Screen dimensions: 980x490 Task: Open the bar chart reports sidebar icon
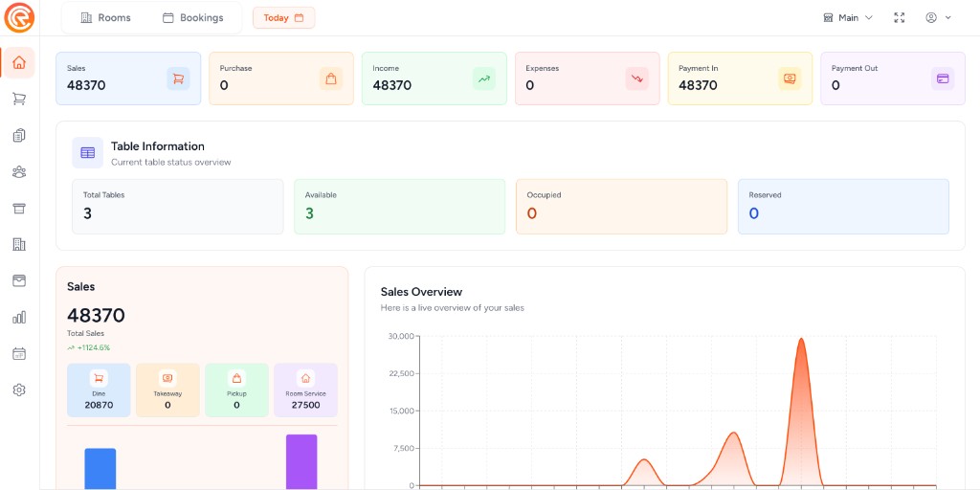pos(19,317)
